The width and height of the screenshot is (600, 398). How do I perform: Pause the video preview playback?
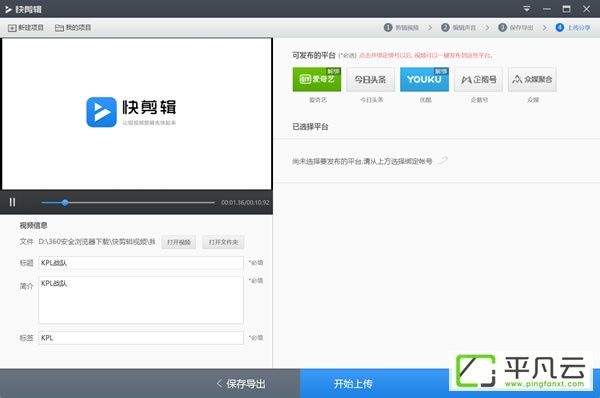click(x=12, y=202)
